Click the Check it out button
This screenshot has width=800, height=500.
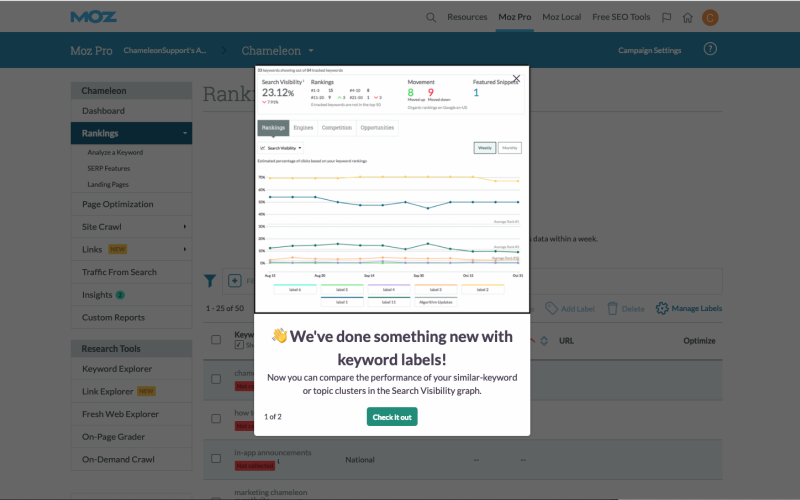(x=392, y=417)
